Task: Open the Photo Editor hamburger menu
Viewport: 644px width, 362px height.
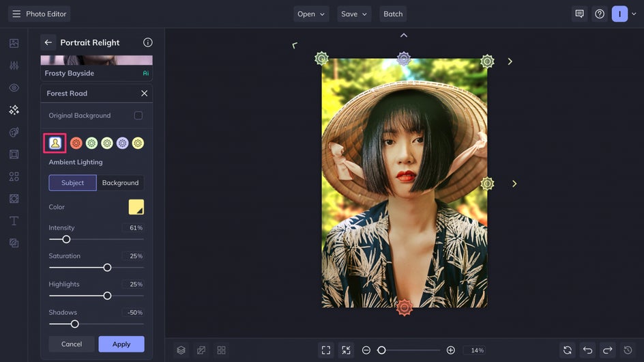Action: pyautogui.click(x=16, y=14)
